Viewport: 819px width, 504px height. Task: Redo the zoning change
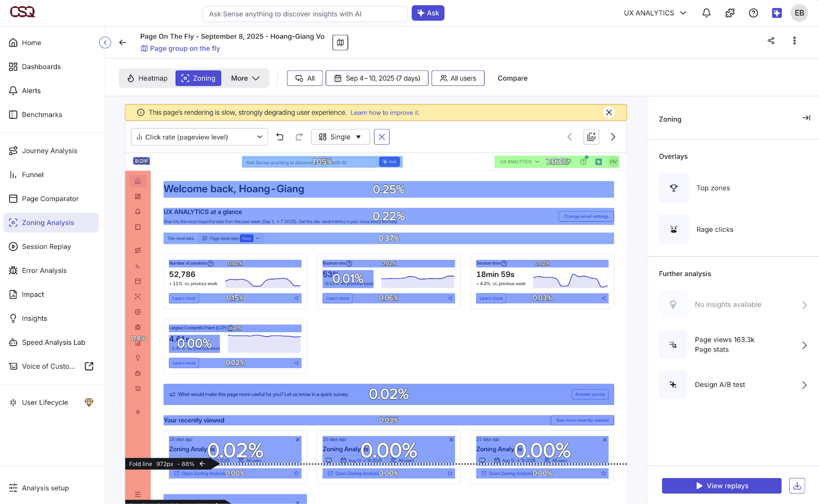tap(299, 137)
